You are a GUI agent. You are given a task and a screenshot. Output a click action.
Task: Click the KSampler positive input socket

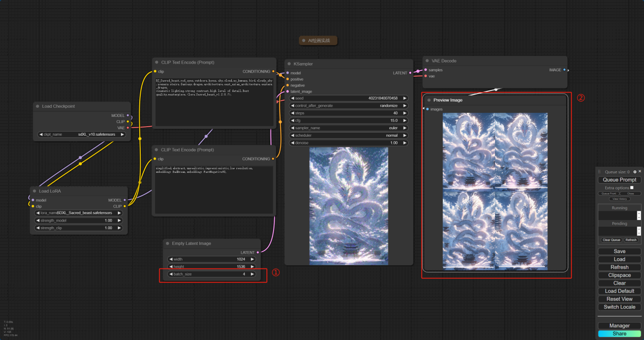click(x=287, y=79)
